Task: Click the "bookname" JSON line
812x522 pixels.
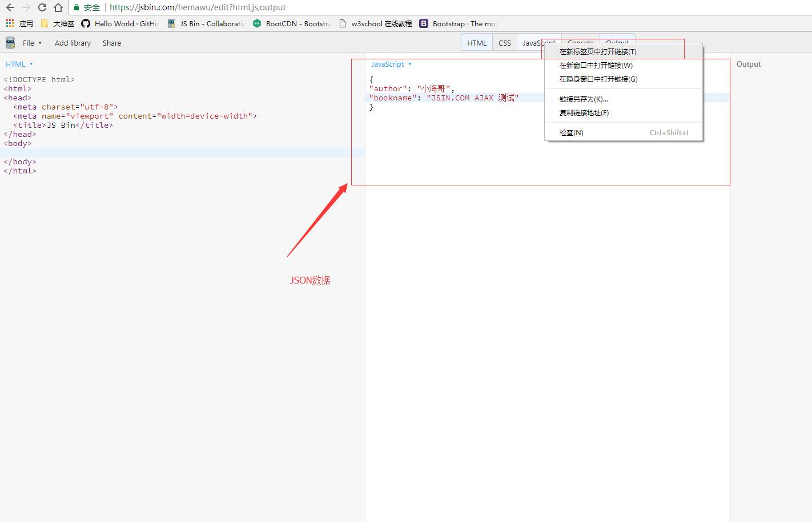Action: coord(444,98)
